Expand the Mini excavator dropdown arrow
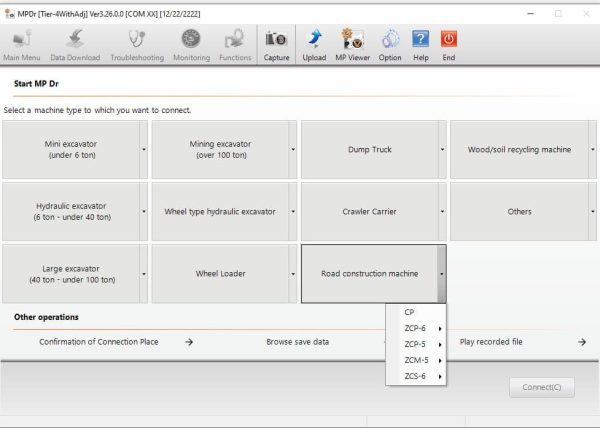Image resolution: width=600 pixels, height=428 pixels. pyautogui.click(x=143, y=150)
